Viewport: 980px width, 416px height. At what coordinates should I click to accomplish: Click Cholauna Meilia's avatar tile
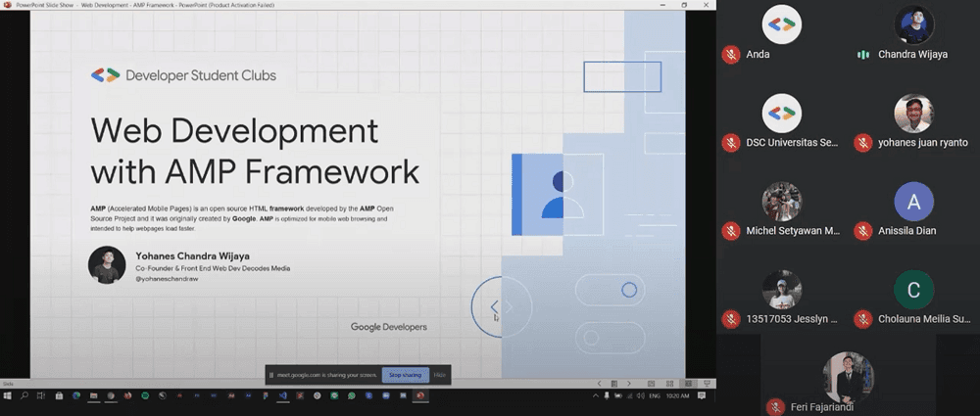[x=913, y=291]
